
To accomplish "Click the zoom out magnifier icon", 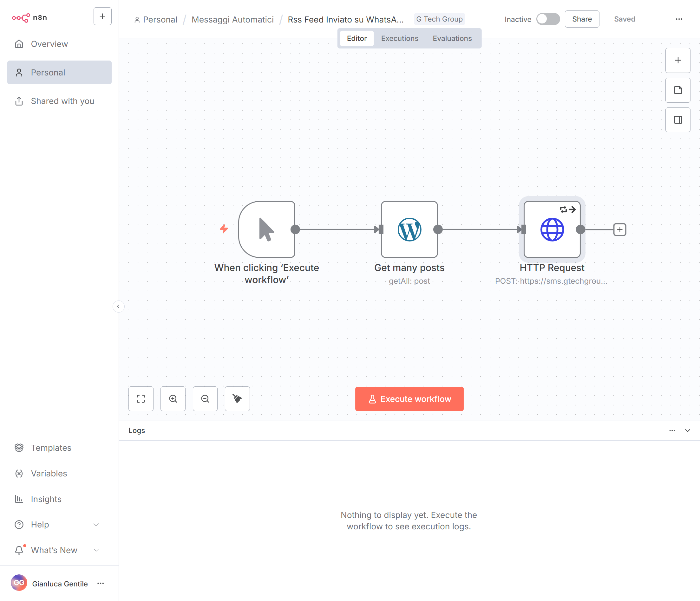I will tap(205, 399).
